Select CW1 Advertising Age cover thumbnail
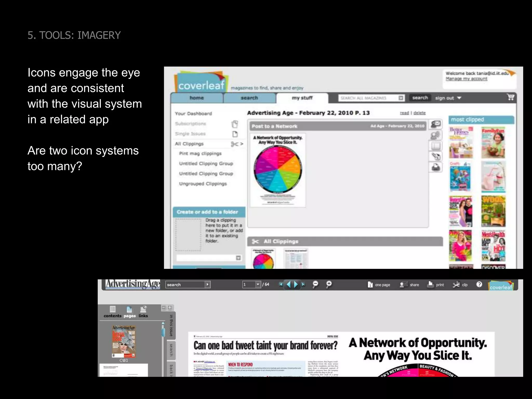Viewport: 532px width, 399px height. coord(124,341)
